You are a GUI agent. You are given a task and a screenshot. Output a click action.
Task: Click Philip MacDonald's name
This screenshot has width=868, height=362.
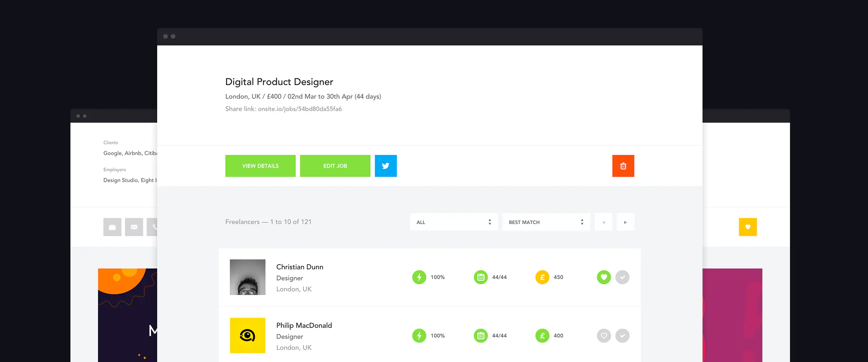coord(304,325)
